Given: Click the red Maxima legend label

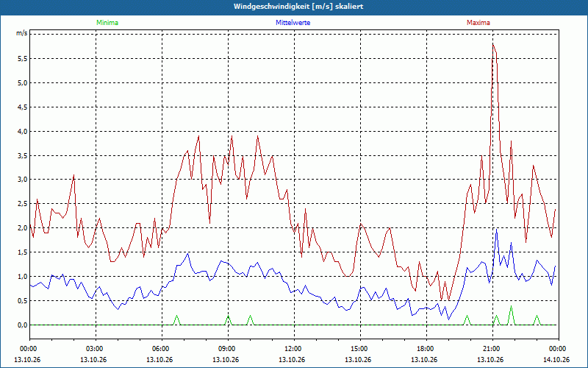Looking at the screenshot, I should [x=478, y=23].
